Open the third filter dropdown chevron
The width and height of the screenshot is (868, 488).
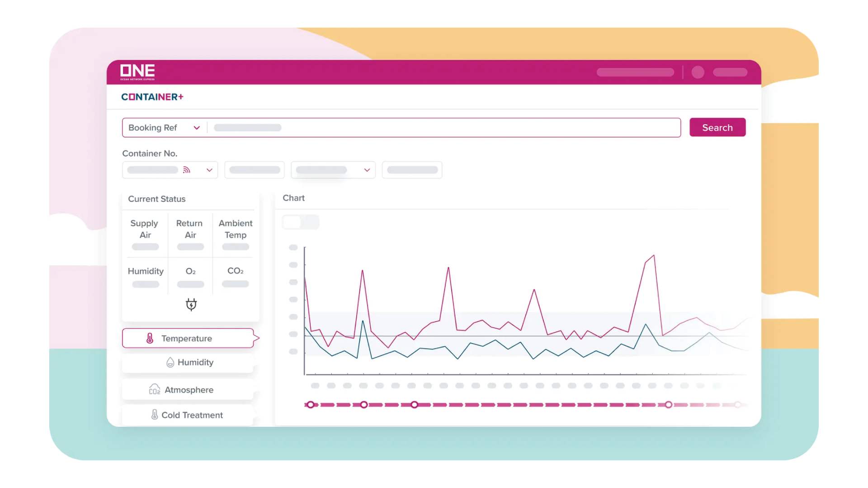click(367, 170)
